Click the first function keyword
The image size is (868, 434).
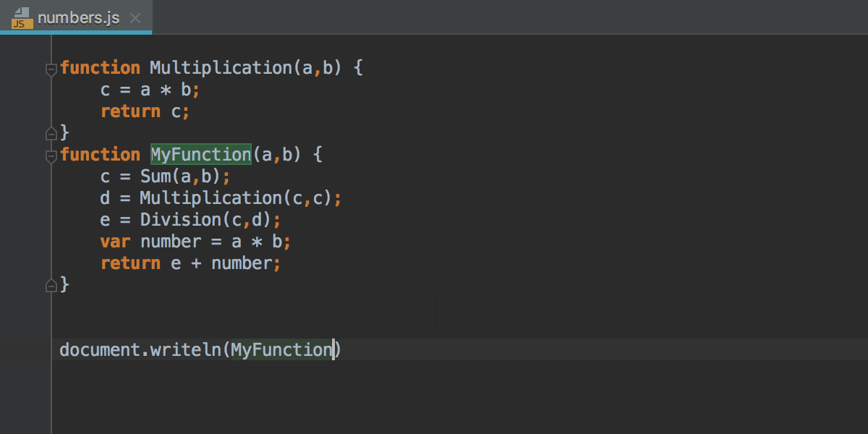click(x=100, y=68)
